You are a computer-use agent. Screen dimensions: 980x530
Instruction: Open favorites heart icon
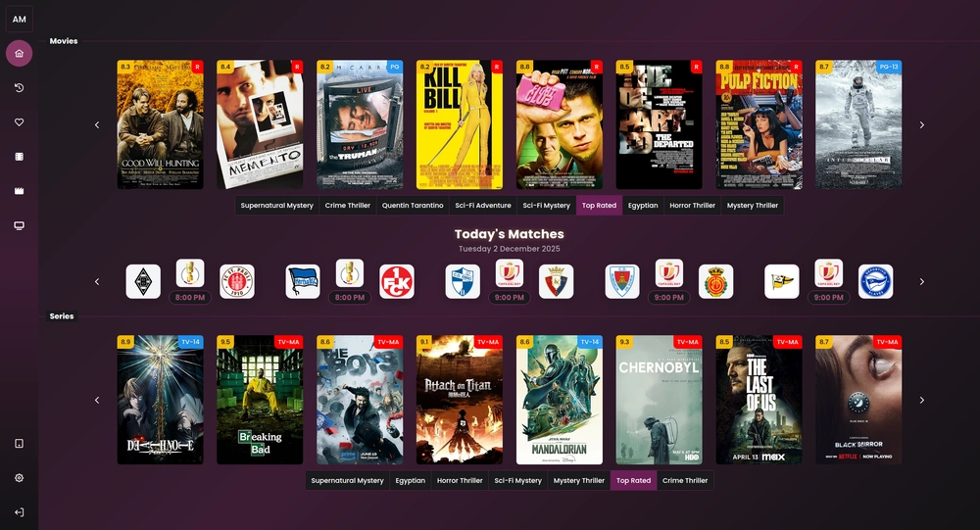19,122
